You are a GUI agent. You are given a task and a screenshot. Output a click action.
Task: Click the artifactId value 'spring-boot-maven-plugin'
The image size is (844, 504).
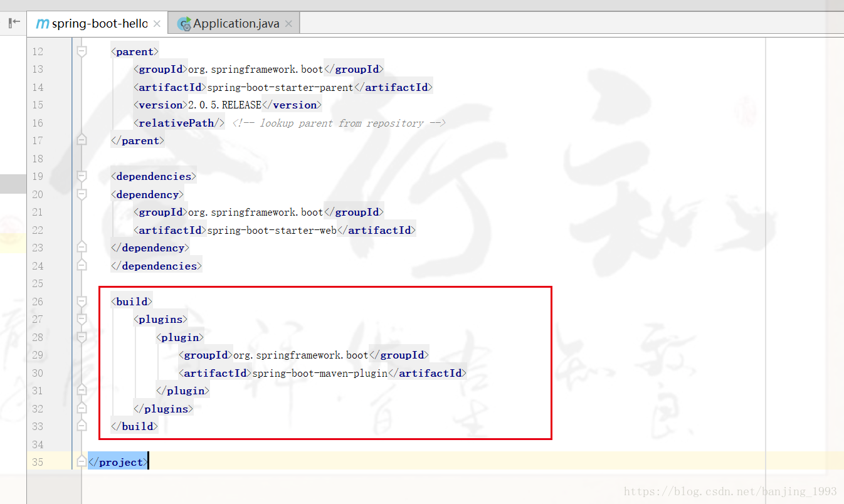pyautogui.click(x=320, y=373)
